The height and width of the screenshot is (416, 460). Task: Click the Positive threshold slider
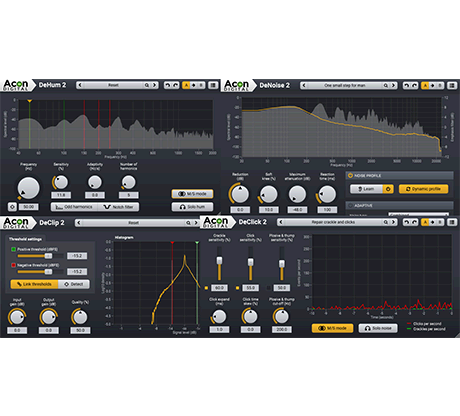point(40,256)
